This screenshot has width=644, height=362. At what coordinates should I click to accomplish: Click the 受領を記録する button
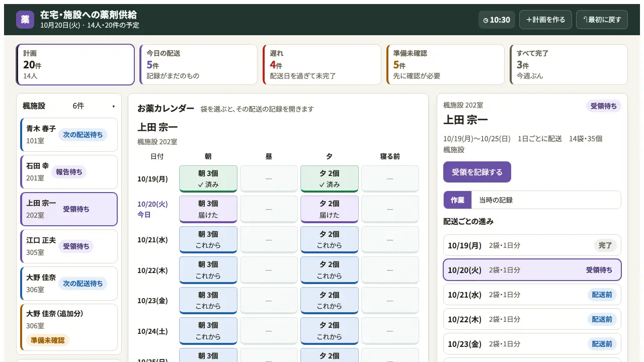[477, 172]
